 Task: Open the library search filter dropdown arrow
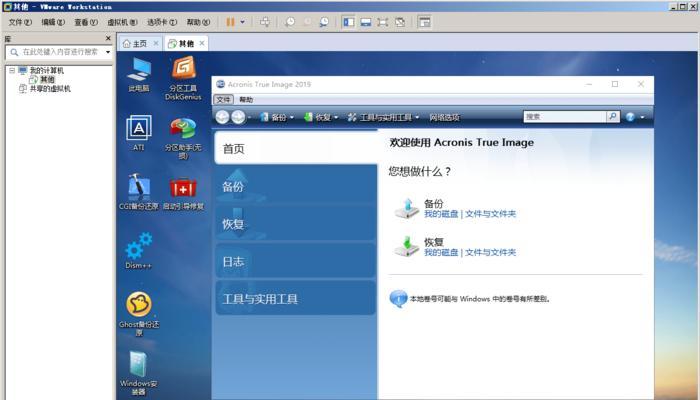(108, 52)
